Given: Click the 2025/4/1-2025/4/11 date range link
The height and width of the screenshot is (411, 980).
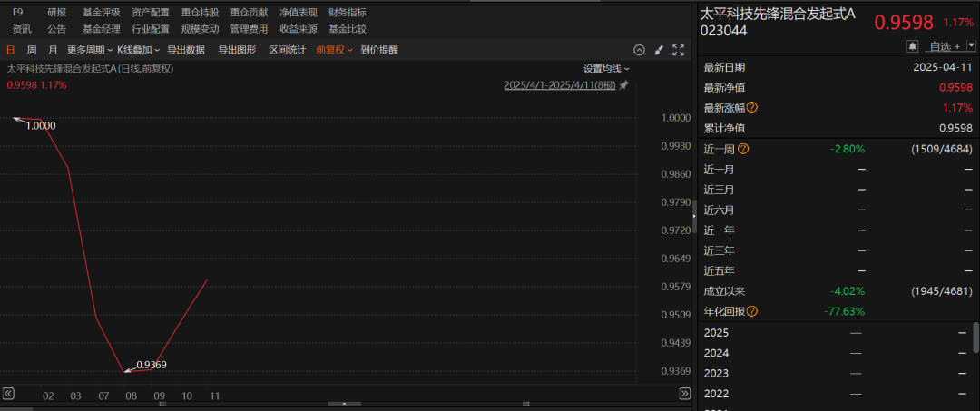Looking at the screenshot, I should [x=559, y=84].
